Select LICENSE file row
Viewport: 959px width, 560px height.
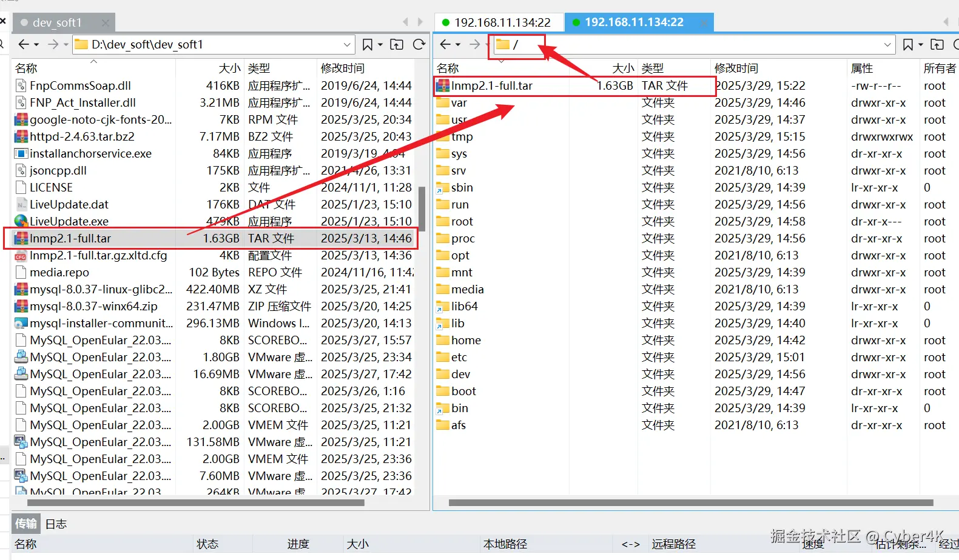tap(212, 187)
